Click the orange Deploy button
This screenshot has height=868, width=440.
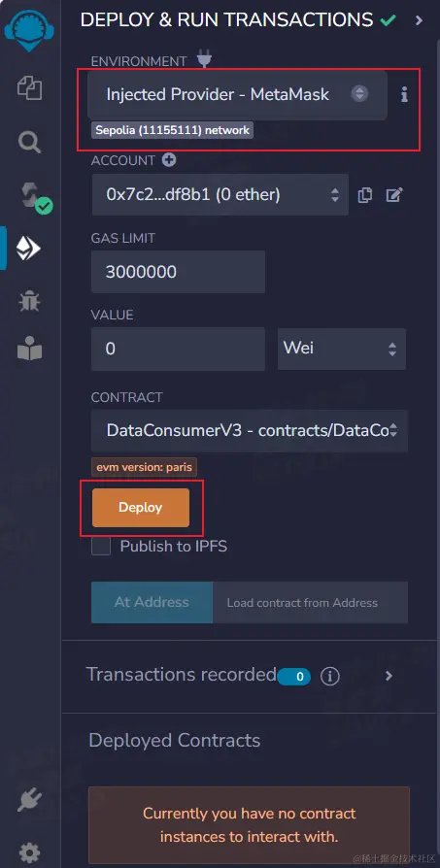141,508
